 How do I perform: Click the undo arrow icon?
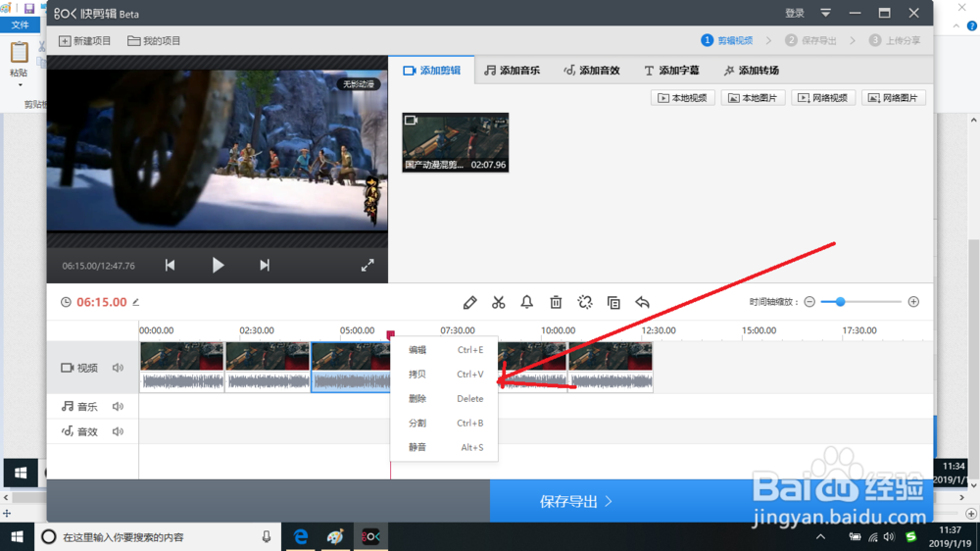(643, 303)
